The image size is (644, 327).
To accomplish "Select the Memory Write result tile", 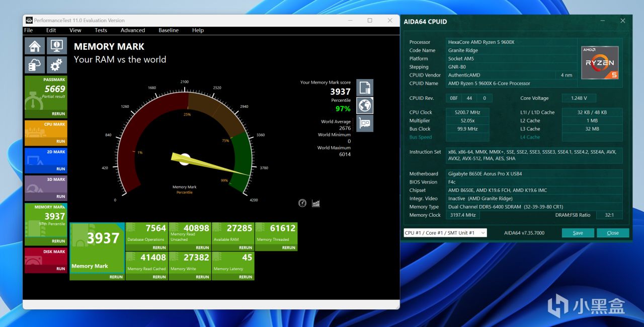I will [190, 263].
